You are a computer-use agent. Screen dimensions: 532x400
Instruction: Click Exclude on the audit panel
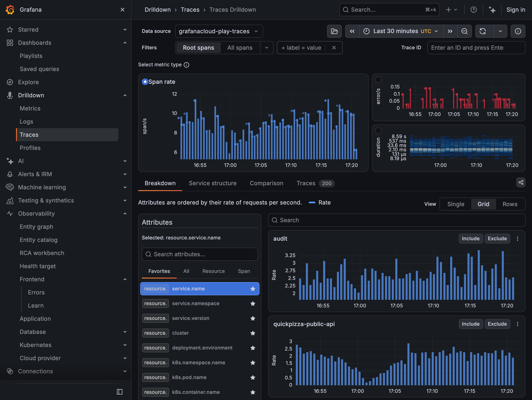click(497, 239)
